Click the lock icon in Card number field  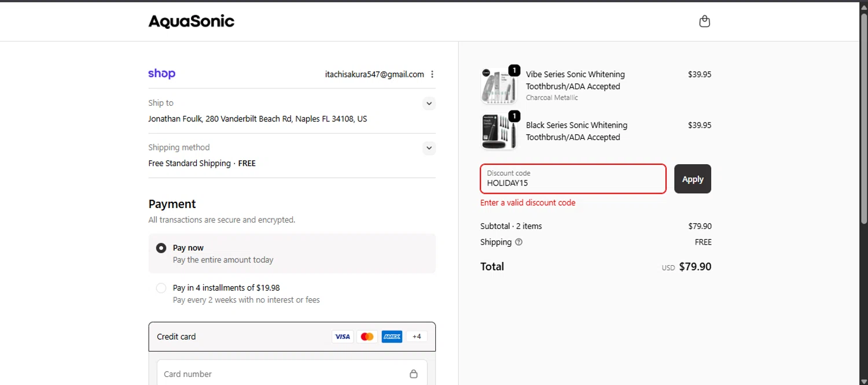click(x=413, y=374)
